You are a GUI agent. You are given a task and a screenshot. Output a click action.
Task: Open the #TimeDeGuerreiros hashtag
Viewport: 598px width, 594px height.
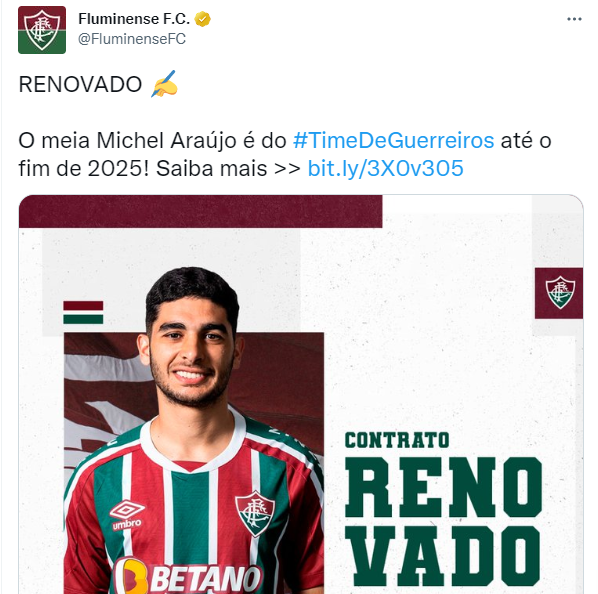pyautogui.click(x=394, y=140)
